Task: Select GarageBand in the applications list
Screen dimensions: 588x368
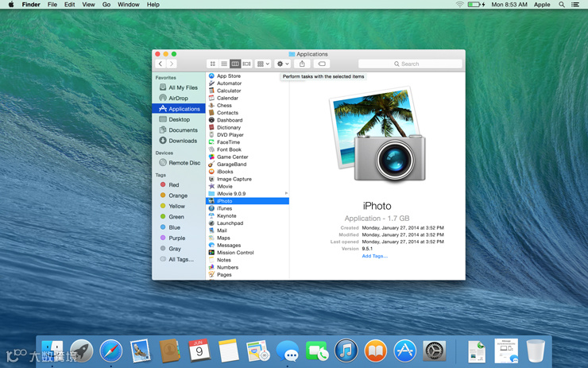Action: tap(247, 165)
